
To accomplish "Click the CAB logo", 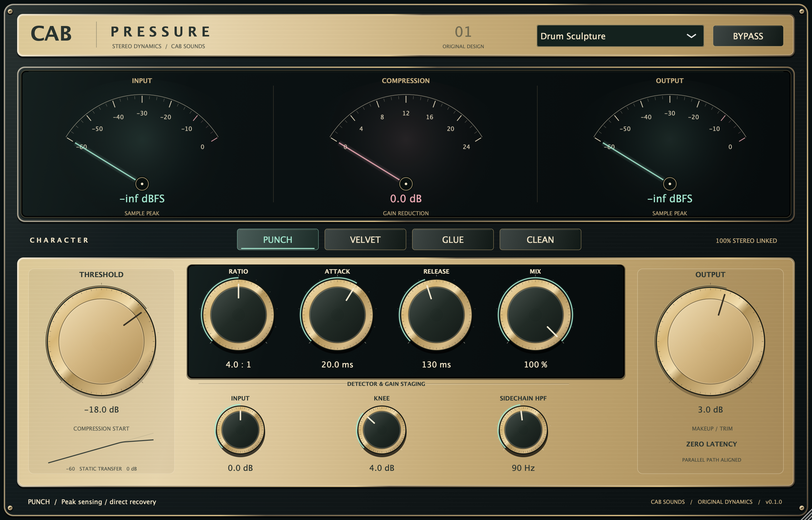I will (x=51, y=34).
